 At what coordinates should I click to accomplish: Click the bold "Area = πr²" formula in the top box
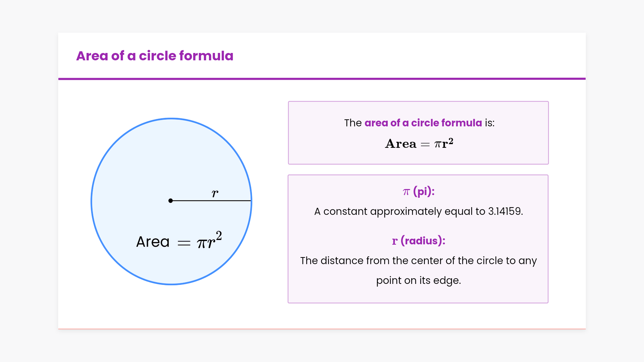coord(419,143)
